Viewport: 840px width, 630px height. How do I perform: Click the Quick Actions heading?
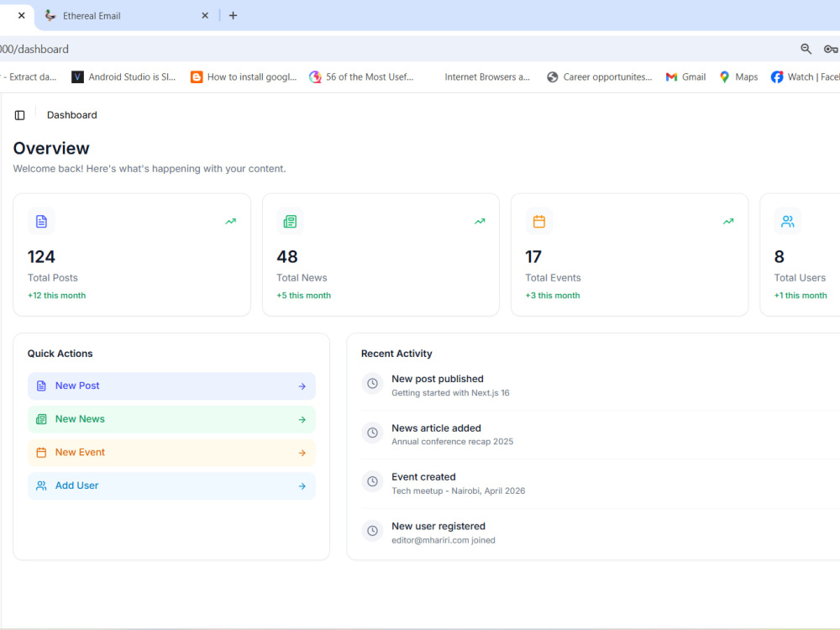[60, 354]
